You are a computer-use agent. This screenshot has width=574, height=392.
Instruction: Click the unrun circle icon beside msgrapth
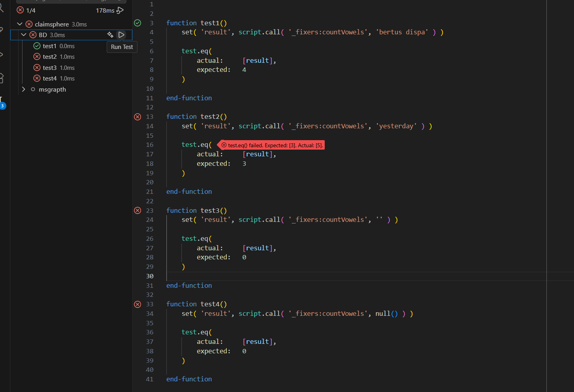point(33,89)
